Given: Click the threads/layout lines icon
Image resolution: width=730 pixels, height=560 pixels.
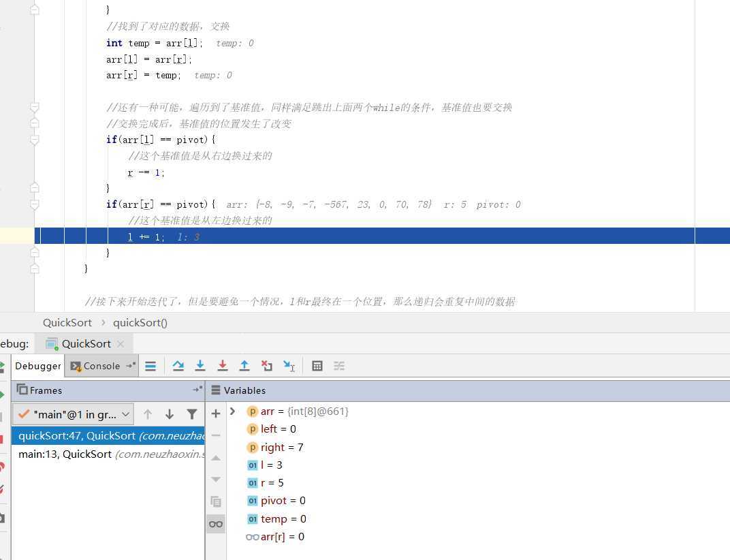Looking at the screenshot, I should 150,367.
